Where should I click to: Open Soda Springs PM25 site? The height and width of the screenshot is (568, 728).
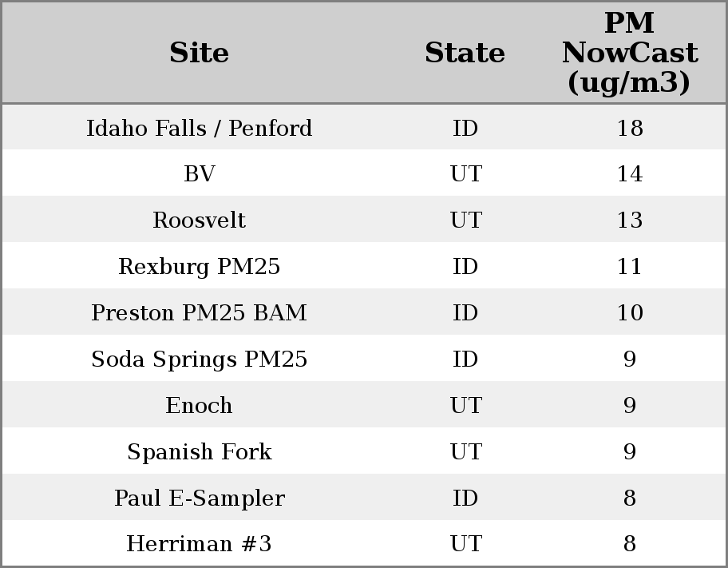click(x=199, y=359)
